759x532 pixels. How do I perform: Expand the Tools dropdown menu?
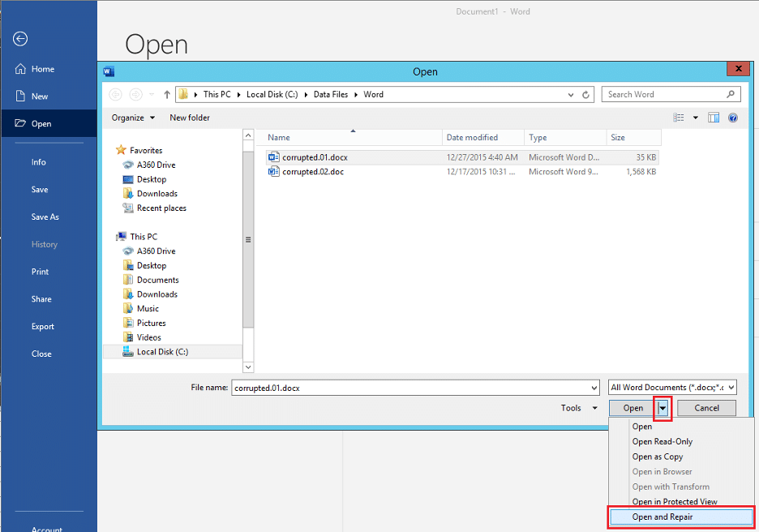(x=579, y=408)
